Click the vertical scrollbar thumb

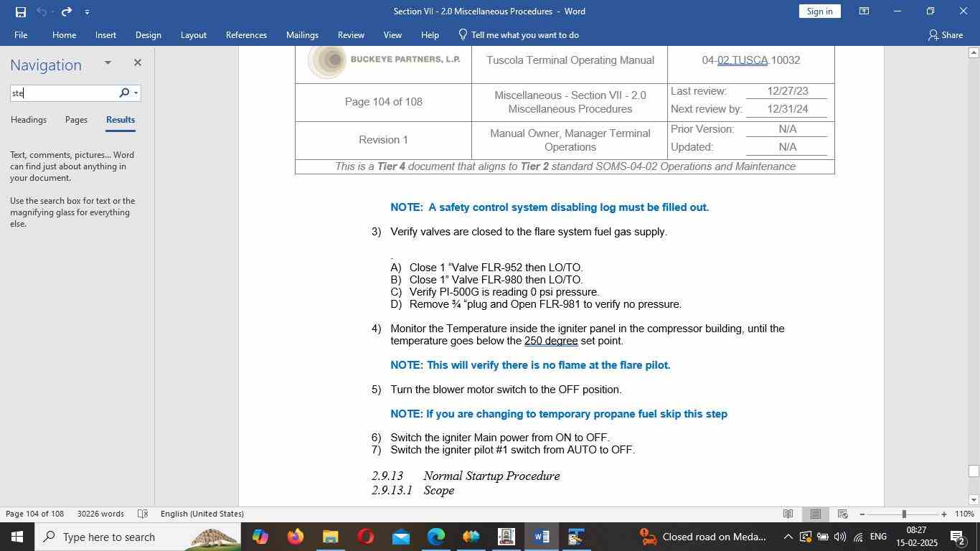(974, 471)
